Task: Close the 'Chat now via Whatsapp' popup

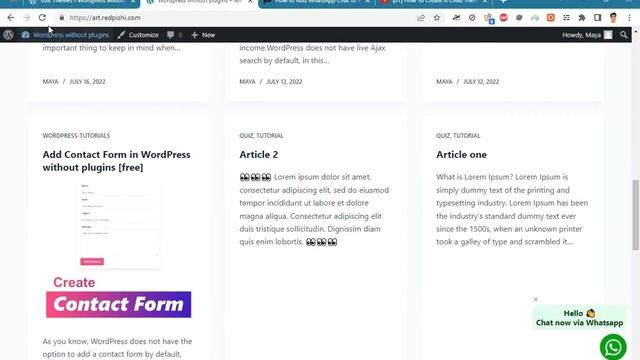Action: [535, 299]
